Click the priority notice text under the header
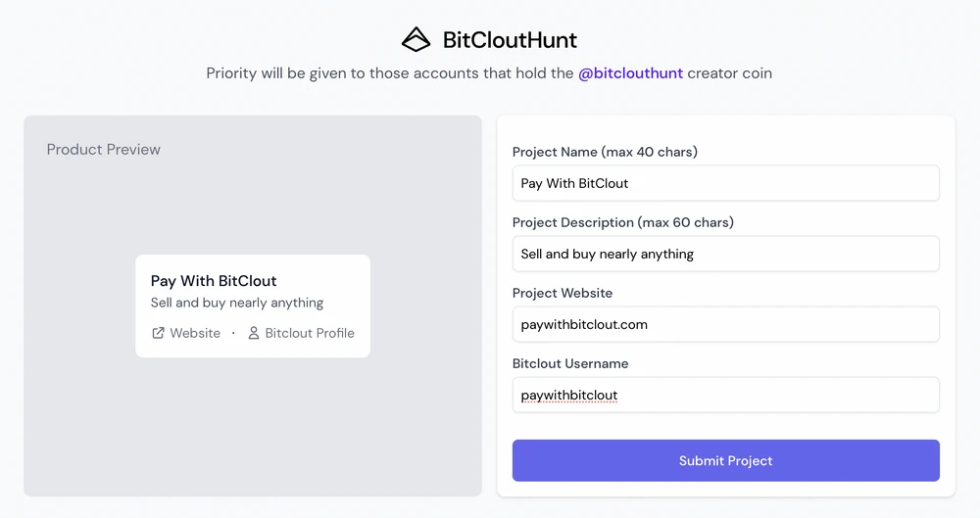Screen dimensions: 980x518 click(x=390, y=73)
